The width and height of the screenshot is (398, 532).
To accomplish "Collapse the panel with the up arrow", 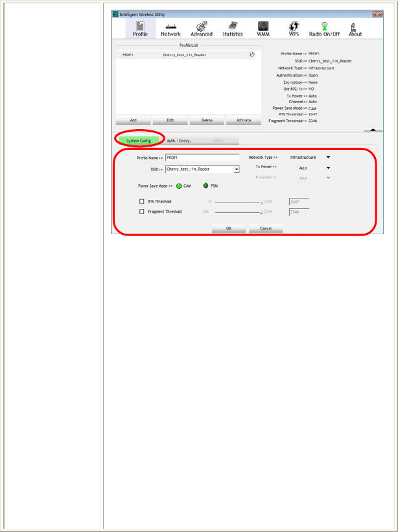I will click(x=373, y=130).
